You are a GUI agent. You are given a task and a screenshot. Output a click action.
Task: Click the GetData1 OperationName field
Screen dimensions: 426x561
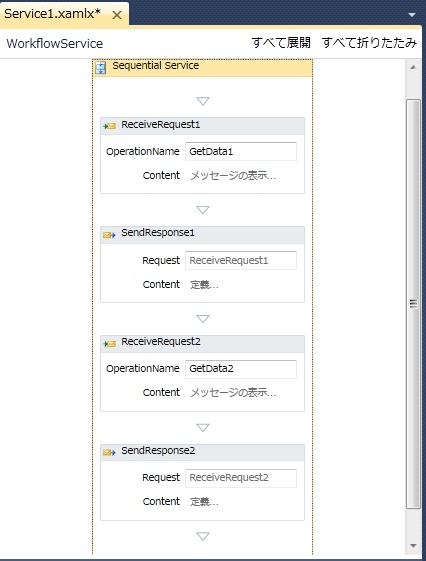click(241, 151)
